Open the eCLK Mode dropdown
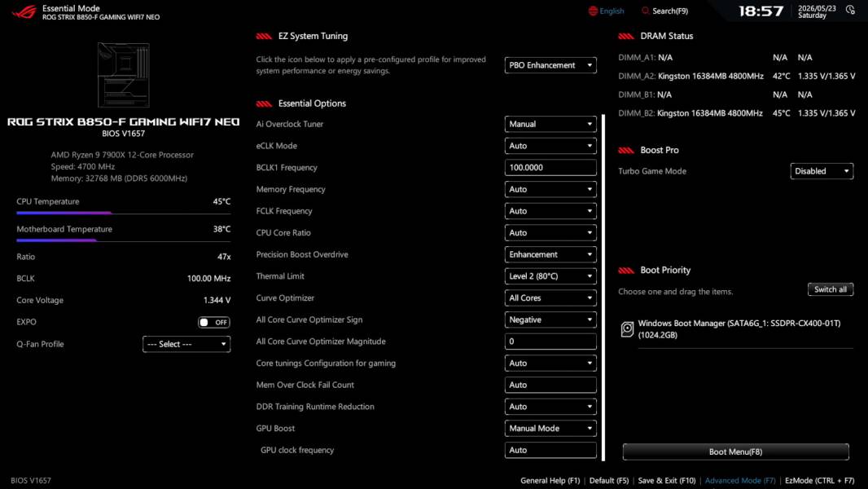Viewport: 868px width, 489px height. click(550, 146)
